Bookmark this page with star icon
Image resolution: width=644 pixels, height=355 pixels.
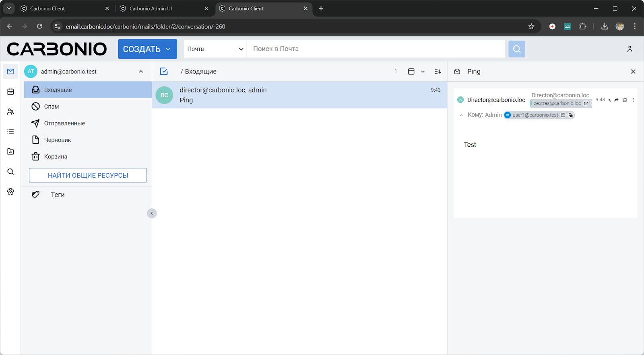531,27
